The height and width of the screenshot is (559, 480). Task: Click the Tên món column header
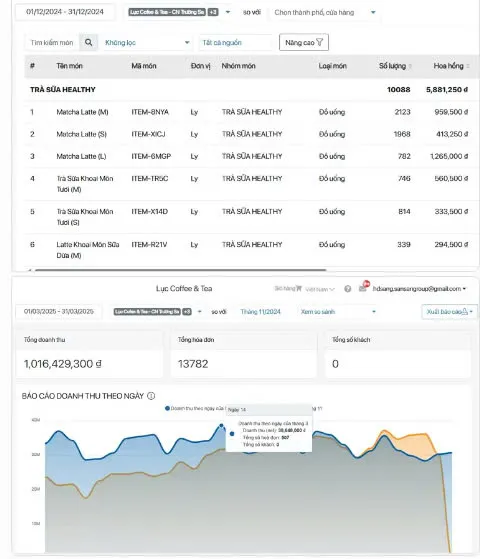[70, 66]
